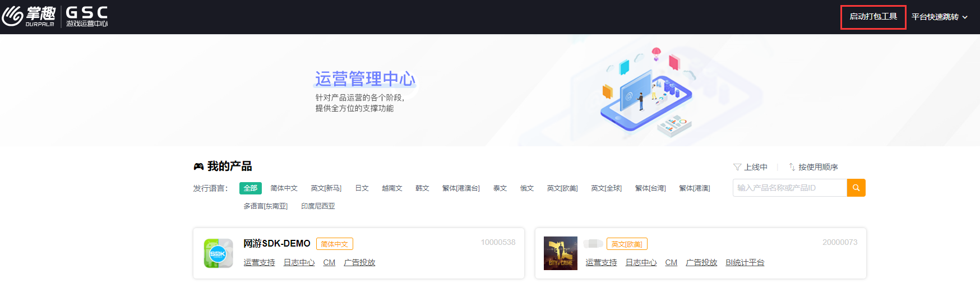Click the 网游SDK-DEMO product icon
Screen dimensions: 980x283
tap(218, 253)
